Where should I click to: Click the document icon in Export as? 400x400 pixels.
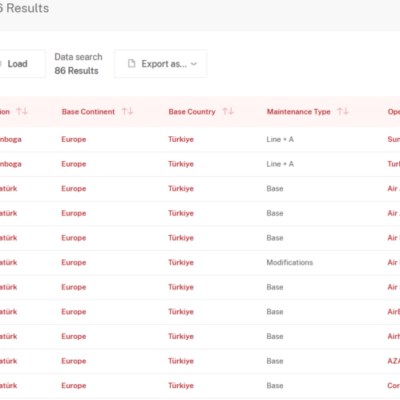click(132, 64)
